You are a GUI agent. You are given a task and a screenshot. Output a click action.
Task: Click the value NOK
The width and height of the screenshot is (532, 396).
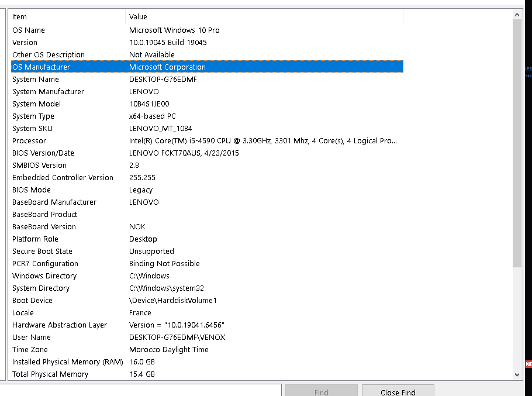point(137,227)
